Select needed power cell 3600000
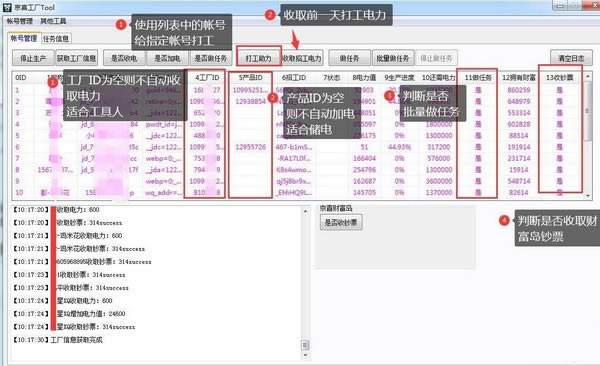The height and width of the screenshot is (366, 600). (439, 181)
